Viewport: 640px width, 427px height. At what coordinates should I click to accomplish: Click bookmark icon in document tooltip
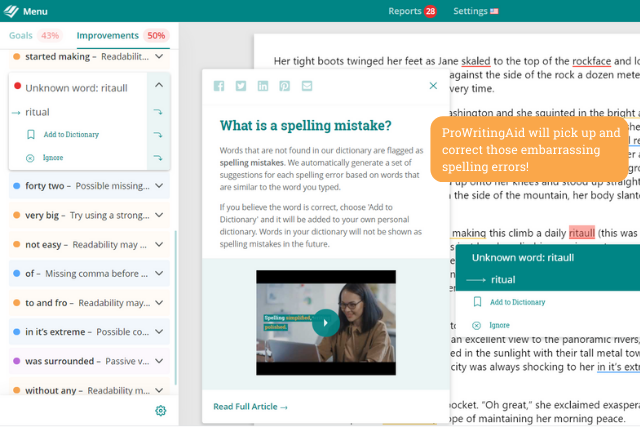[477, 302]
